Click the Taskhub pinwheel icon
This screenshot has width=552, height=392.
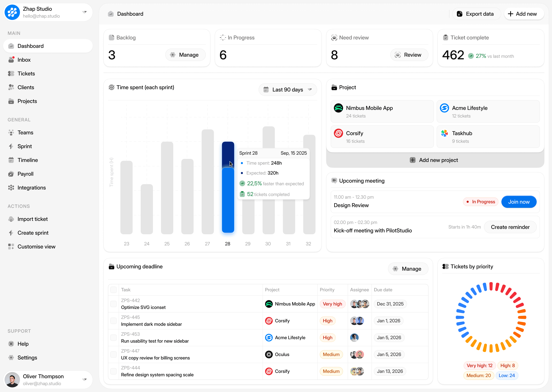pyautogui.click(x=444, y=133)
